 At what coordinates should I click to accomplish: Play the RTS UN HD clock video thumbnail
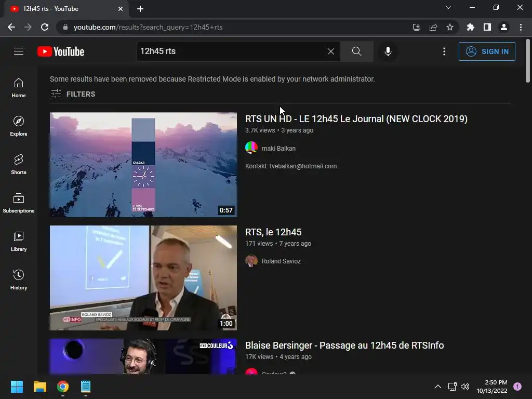(143, 165)
